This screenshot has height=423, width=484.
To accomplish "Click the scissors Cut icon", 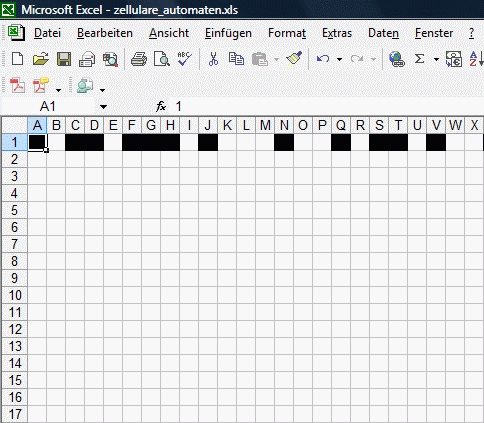I will coord(213,59).
